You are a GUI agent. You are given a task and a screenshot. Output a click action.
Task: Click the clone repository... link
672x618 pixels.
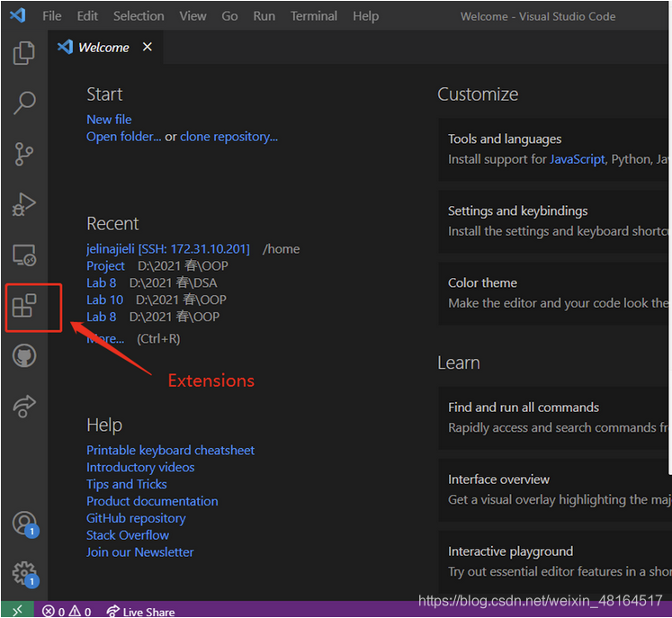(x=228, y=137)
